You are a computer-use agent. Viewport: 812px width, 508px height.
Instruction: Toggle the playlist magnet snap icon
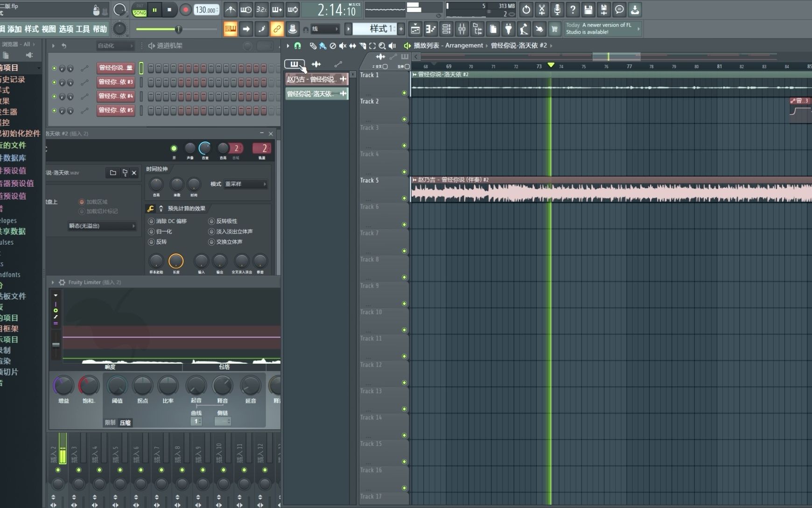(297, 46)
